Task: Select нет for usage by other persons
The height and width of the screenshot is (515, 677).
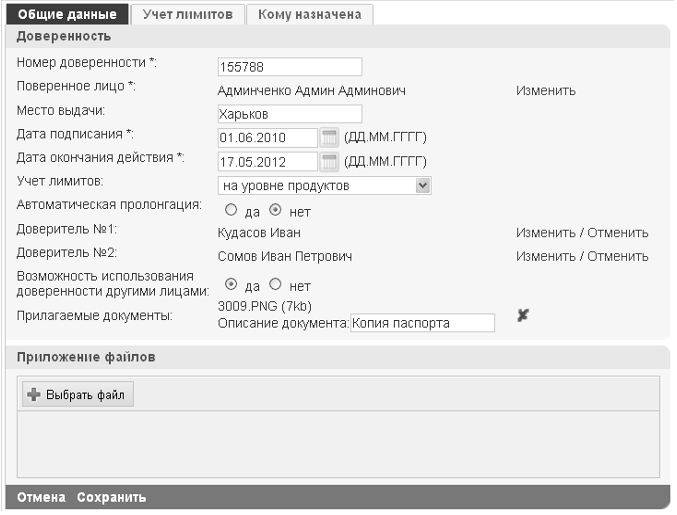Action: pos(275,284)
